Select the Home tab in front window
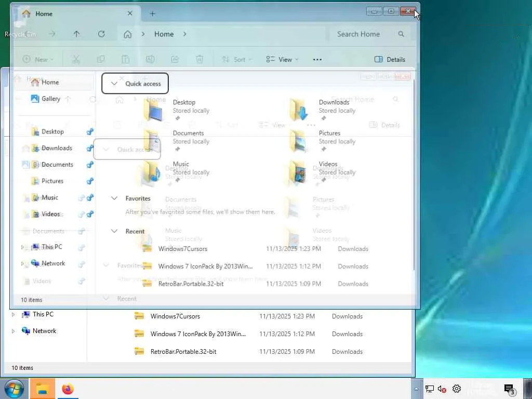The height and width of the screenshot is (399, 532). 76,14
